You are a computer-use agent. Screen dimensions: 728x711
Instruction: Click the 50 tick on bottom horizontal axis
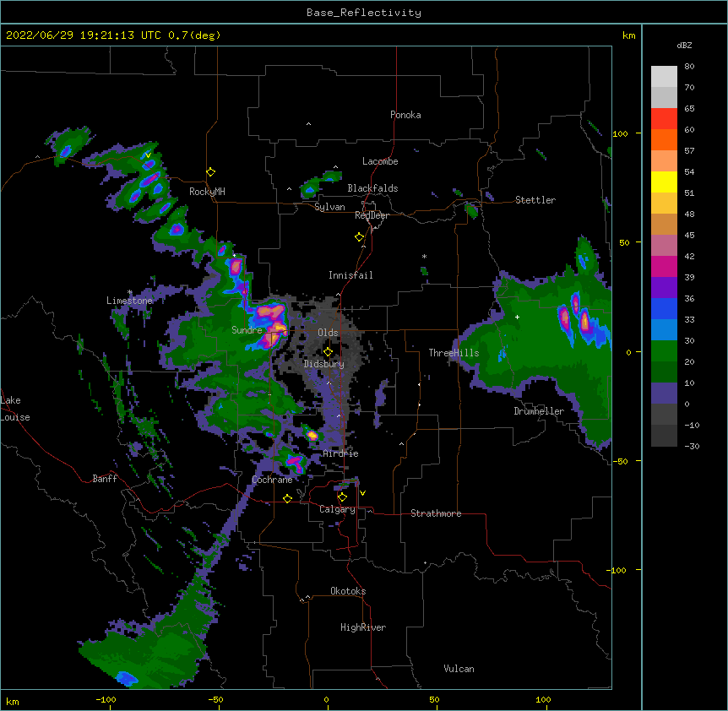(433, 699)
